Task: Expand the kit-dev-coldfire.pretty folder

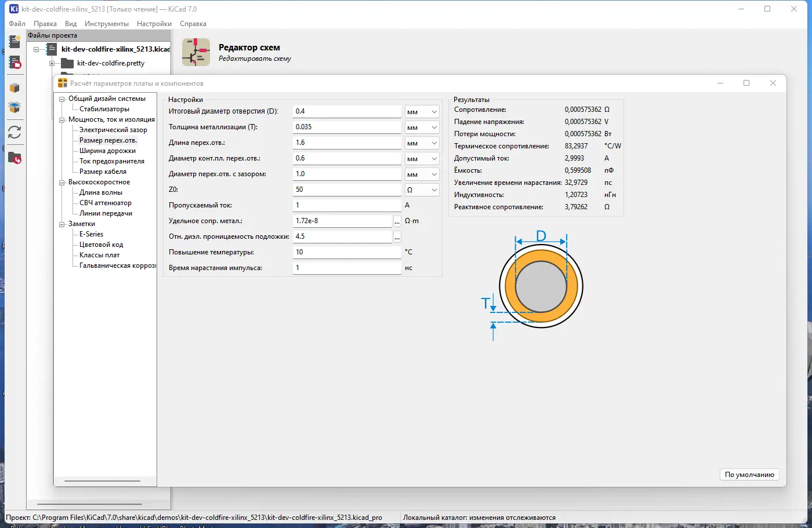Action: pos(52,63)
